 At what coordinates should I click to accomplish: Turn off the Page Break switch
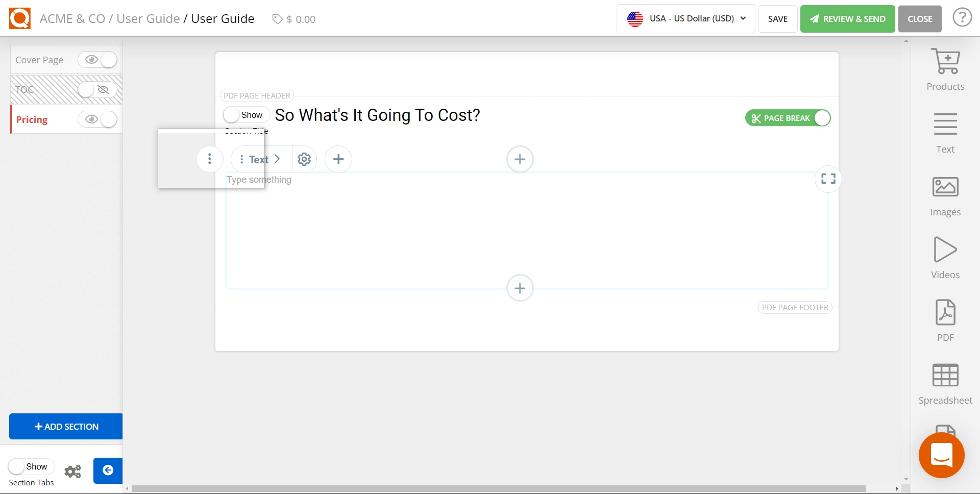point(788,118)
